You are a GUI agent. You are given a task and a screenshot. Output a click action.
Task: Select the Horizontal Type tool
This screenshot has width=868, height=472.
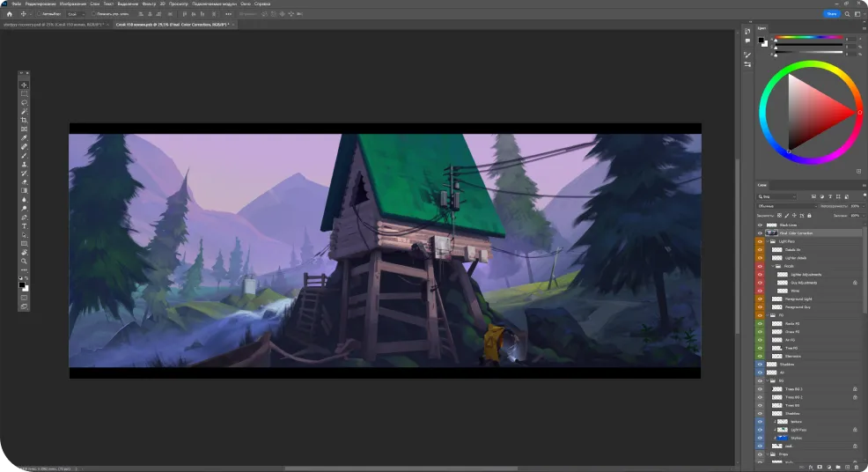coord(24,225)
